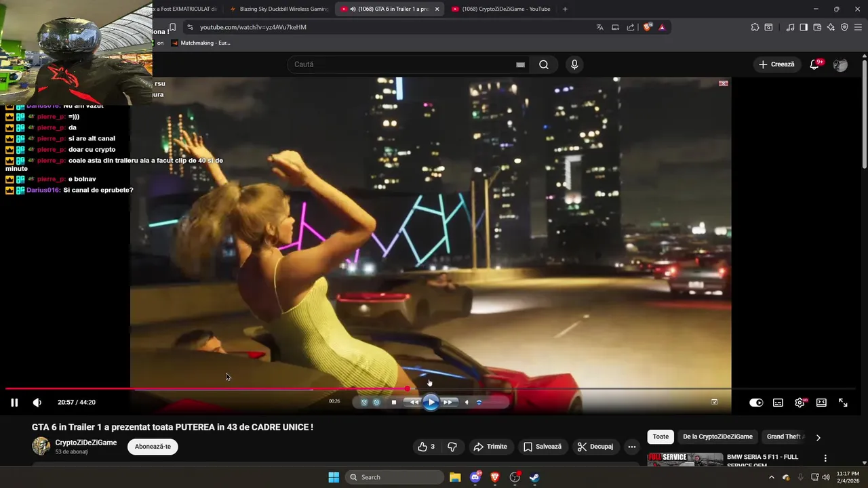Click fast-forward button in video overlay
868x488 pixels.
448,402
